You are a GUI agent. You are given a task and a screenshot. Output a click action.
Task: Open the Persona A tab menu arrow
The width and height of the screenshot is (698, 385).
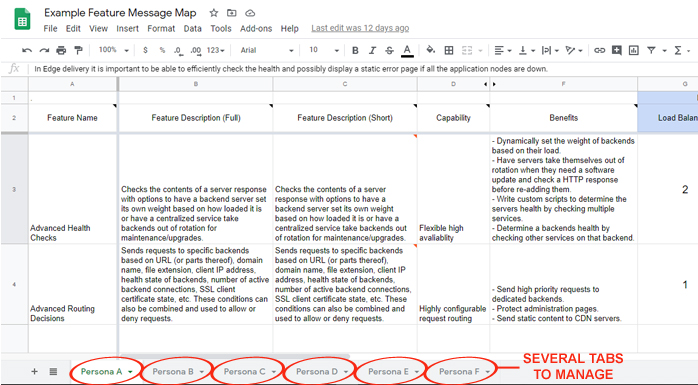point(130,372)
